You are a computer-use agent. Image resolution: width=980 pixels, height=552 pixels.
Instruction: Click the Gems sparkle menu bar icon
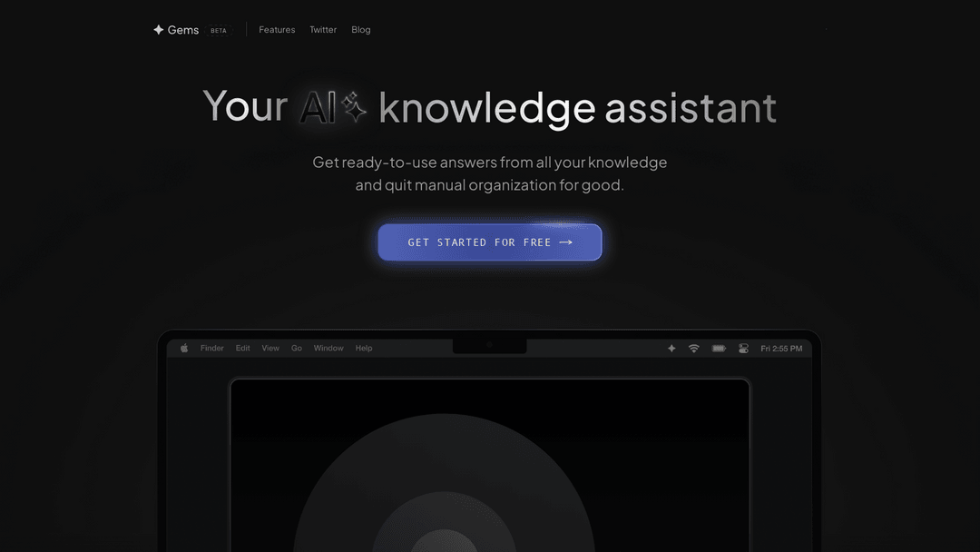(671, 349)
